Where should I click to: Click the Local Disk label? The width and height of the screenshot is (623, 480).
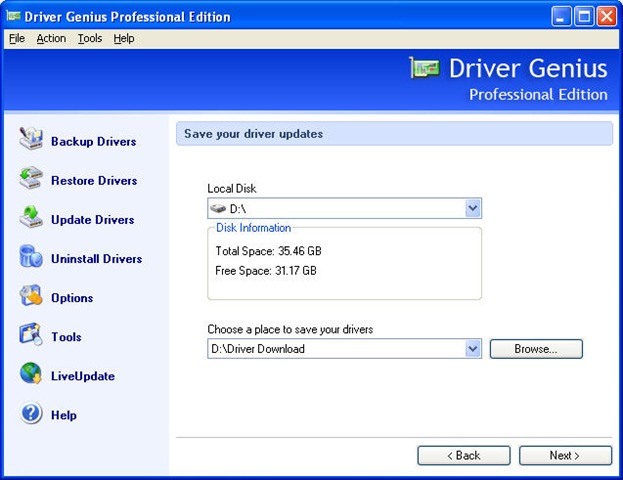coord(232,188)
